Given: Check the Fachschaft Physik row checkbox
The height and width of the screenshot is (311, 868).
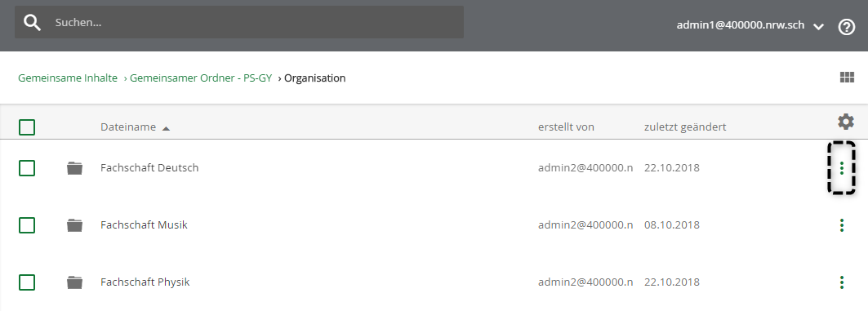Looking at the screenshot, I should coord(27,282).
